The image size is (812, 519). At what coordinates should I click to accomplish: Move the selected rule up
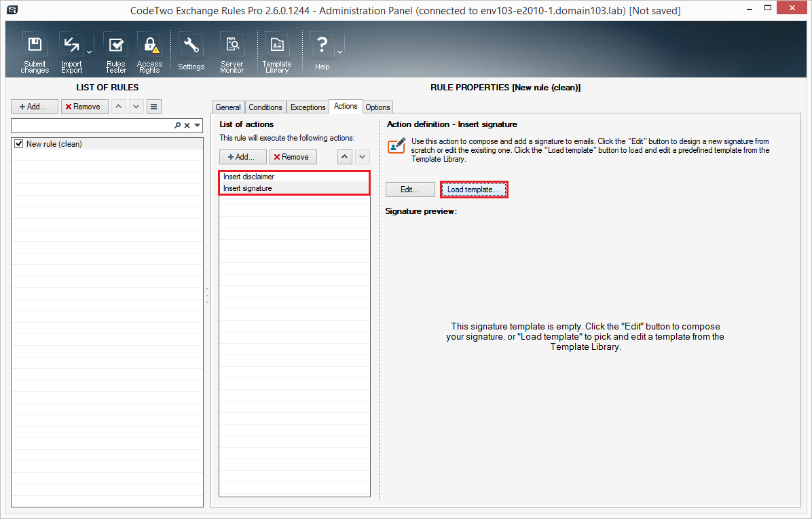(119, 107)
